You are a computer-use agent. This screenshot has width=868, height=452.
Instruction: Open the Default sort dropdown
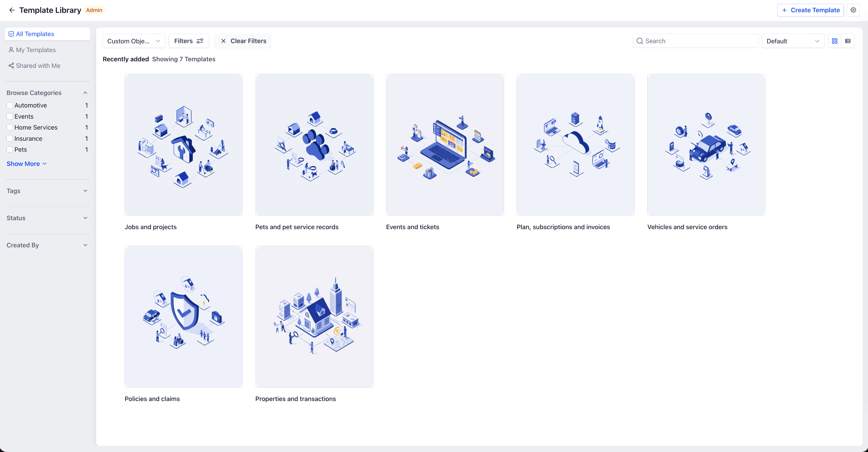click(793, 41)
